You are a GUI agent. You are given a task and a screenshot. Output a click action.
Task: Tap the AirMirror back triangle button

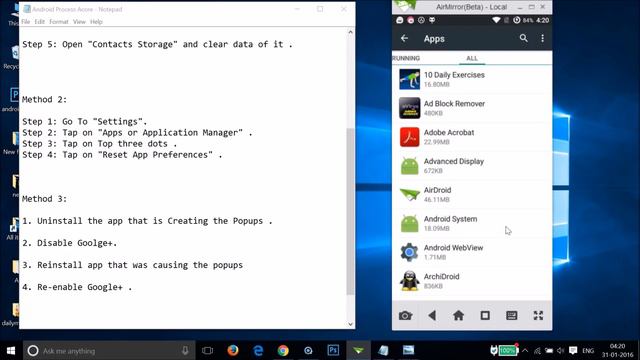coord(432,316)
